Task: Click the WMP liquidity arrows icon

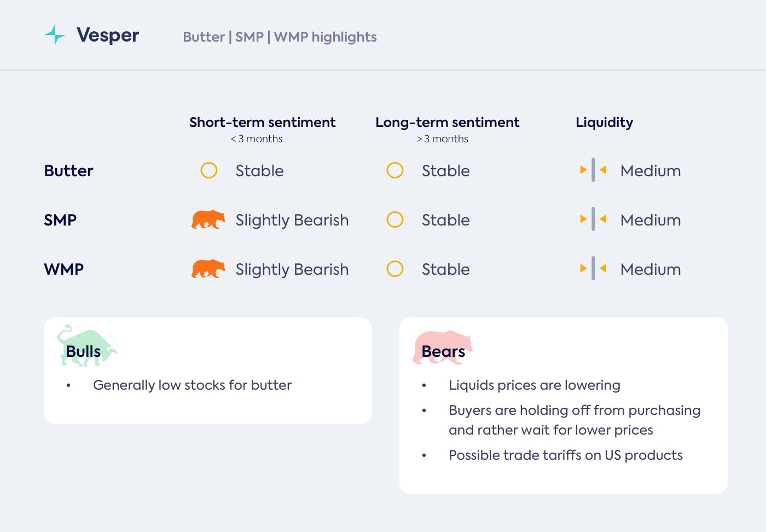Action: tap(593, 269)
